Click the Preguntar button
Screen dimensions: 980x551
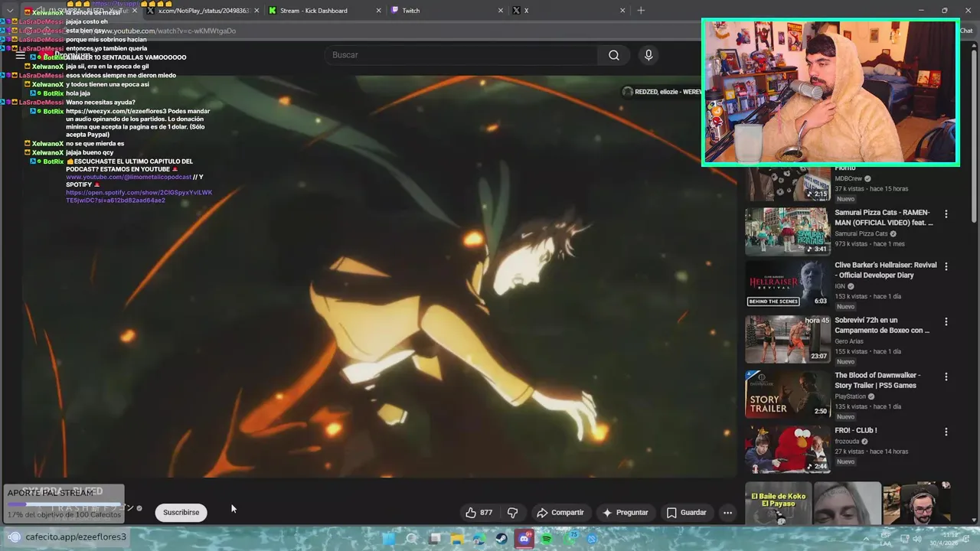point(625,513)
